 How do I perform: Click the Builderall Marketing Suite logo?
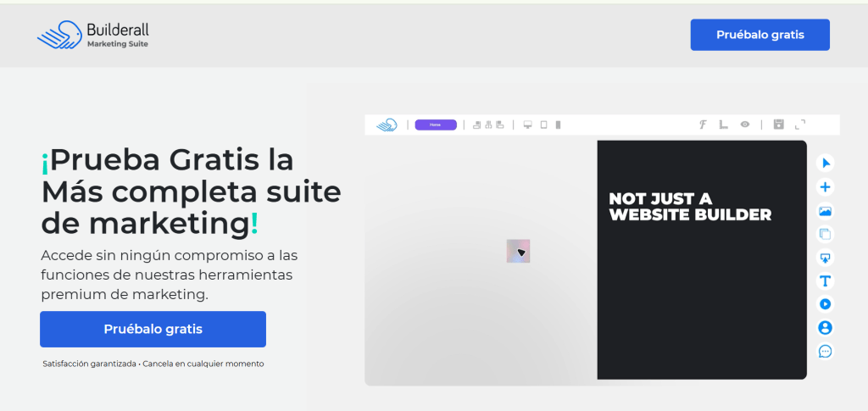coord(92,35)
